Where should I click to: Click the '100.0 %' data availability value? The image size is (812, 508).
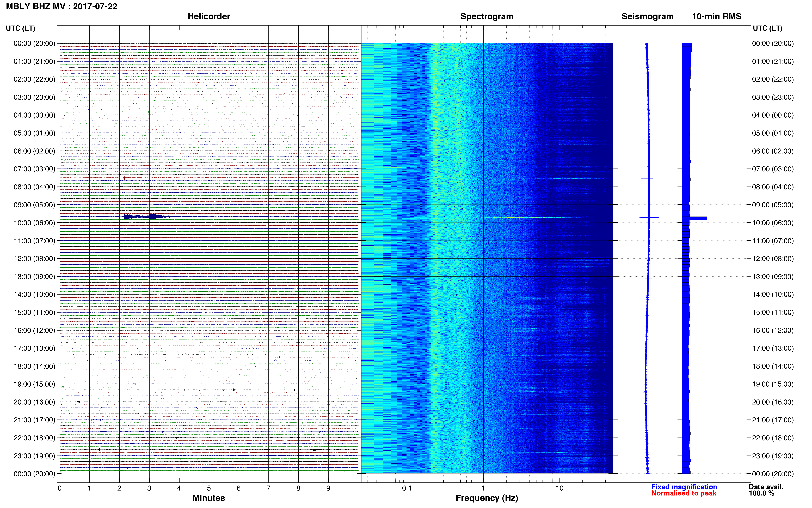point(761,493)
